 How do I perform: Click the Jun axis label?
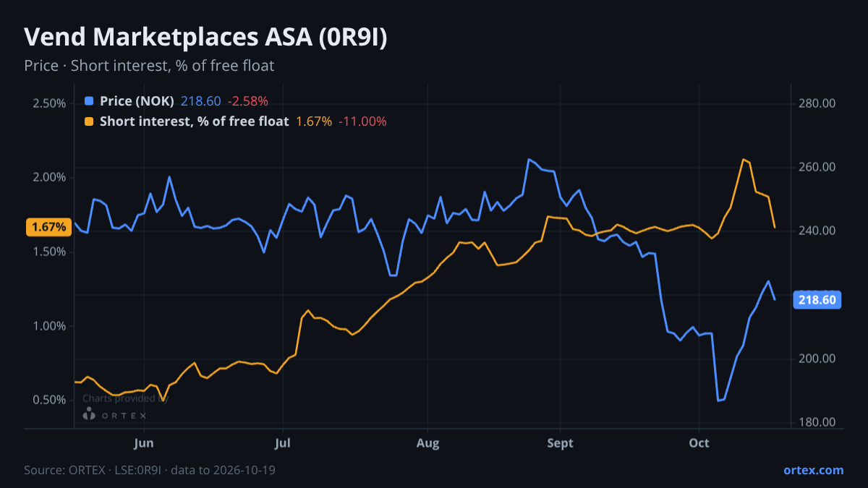pos(144,442)
